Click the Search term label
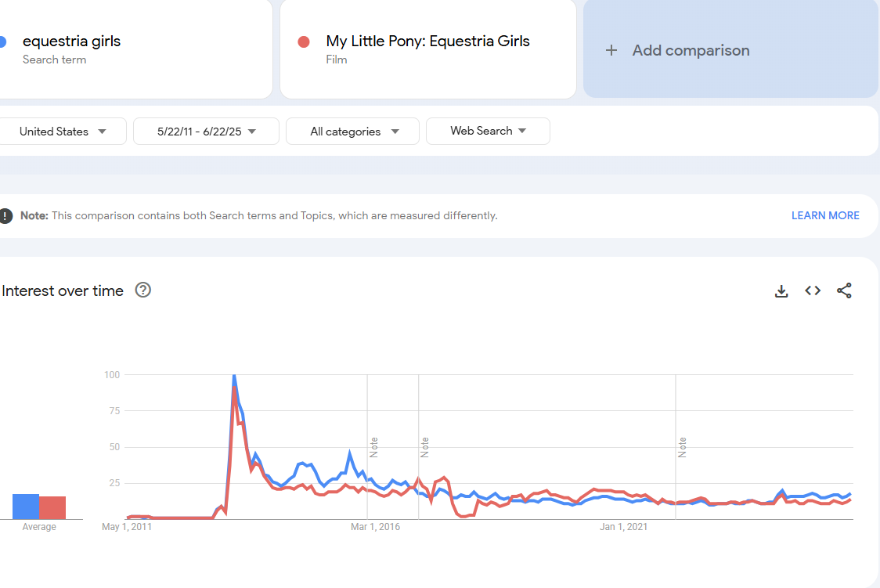The image size is (880, 588). pos(55,60)
